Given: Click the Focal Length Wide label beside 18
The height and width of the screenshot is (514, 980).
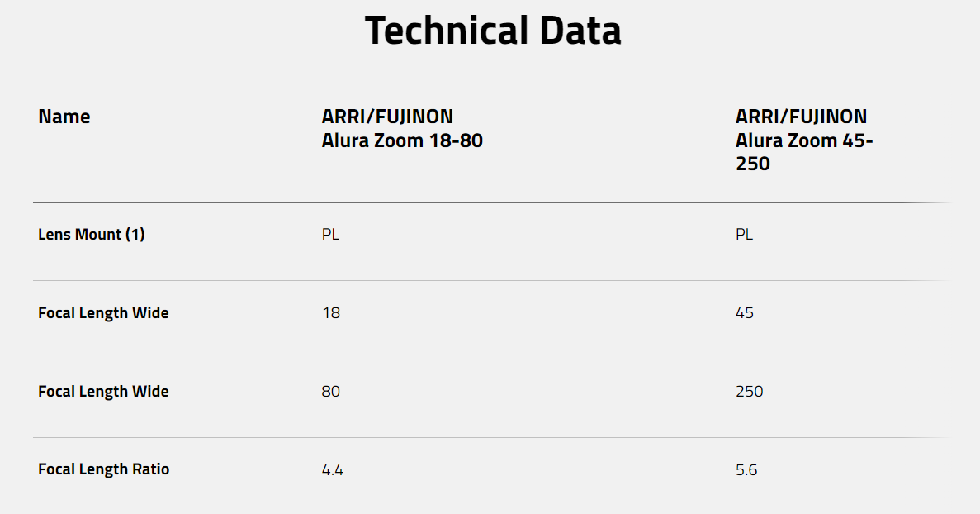Looking at the screenshot, I should pyautogui.click(x=103, y=313).
